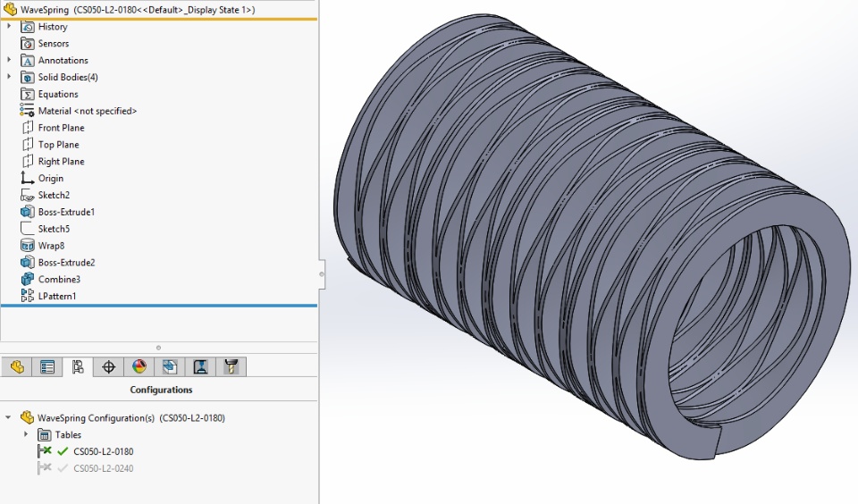Collapse the WaveSpring Configuration(s) node
Image resolution: width=858 pixels, height=504 pixels.
(x=8, y=417)
